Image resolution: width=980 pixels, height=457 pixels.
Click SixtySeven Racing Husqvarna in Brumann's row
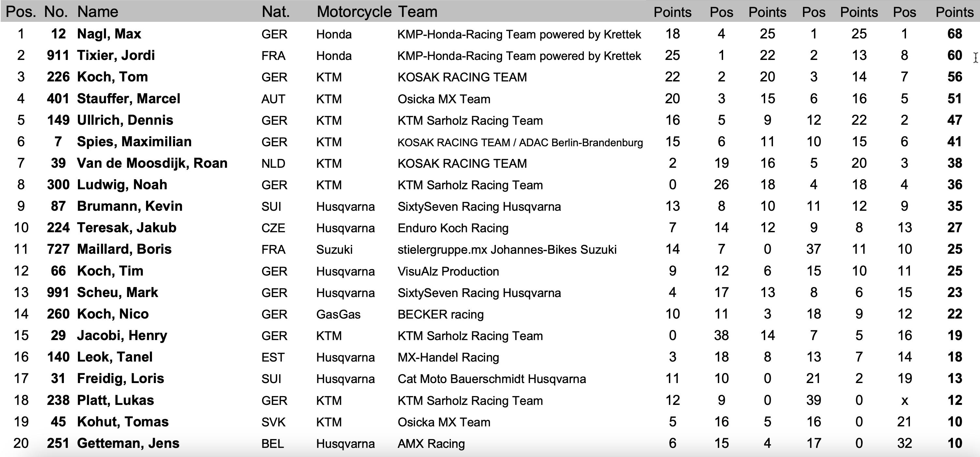479,207
